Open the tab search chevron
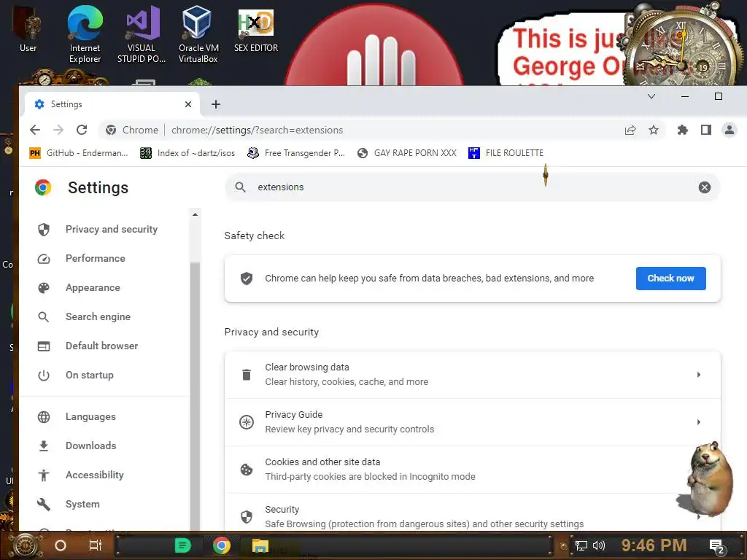The height and width of the screenshot is (560, 747). 651,96
